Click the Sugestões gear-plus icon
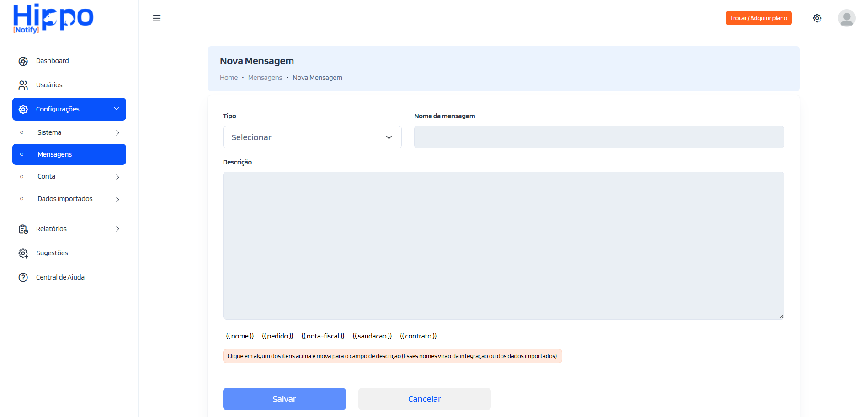 [x=23, y=253]
